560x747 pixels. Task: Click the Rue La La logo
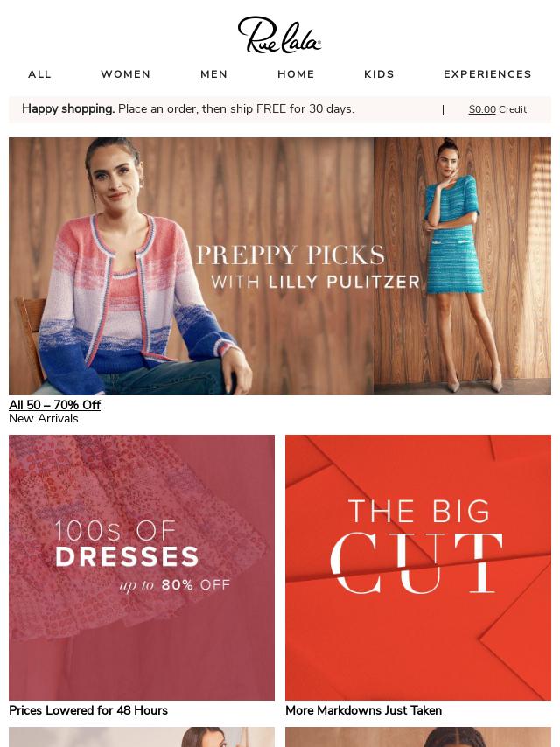pos(279,35)
